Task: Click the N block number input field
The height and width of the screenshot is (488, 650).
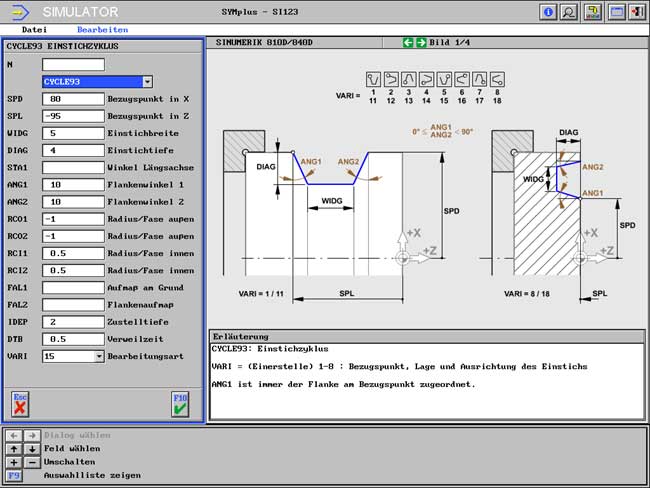Action: click(73, 65)
